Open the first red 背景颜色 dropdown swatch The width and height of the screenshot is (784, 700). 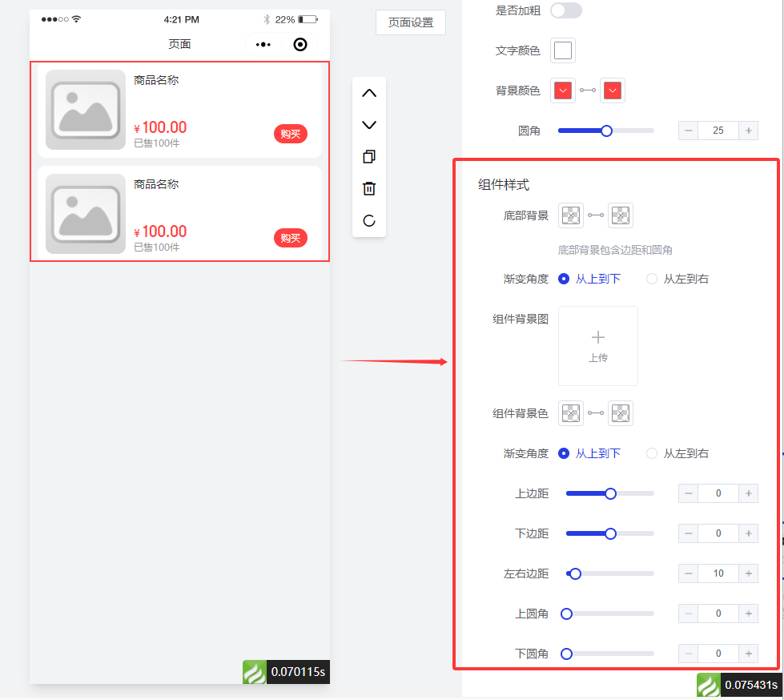click(x=563, y=91)
